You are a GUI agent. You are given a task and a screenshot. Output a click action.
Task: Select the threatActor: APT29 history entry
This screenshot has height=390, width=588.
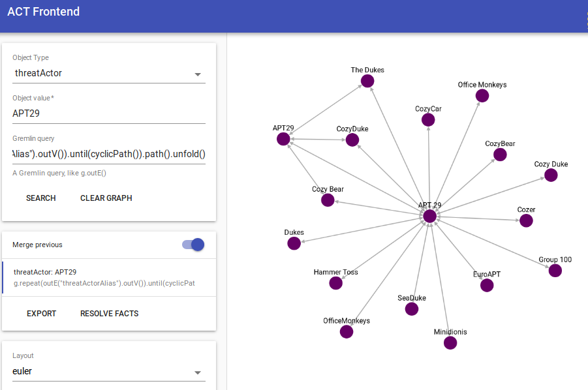(x=109, y=278)
